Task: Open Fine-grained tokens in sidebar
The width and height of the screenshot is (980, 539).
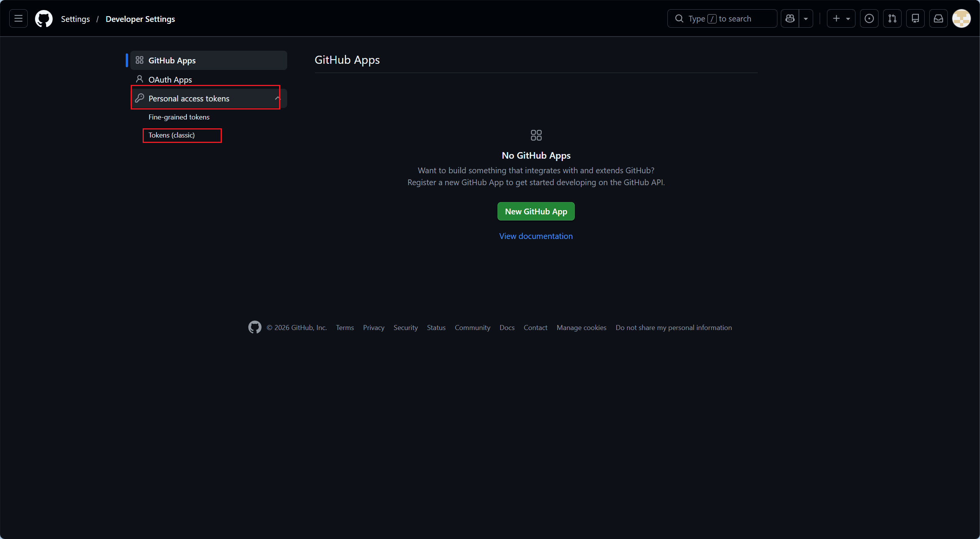Action: tap(179, 117)
